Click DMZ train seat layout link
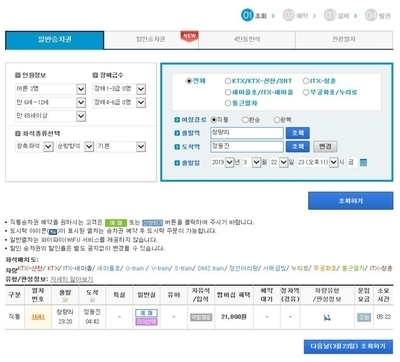 [211, 268]
